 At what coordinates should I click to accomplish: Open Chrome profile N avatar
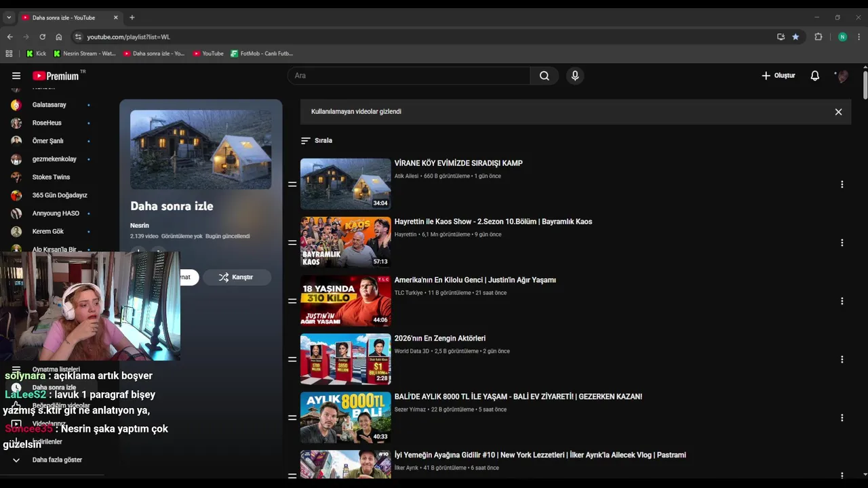842,37
